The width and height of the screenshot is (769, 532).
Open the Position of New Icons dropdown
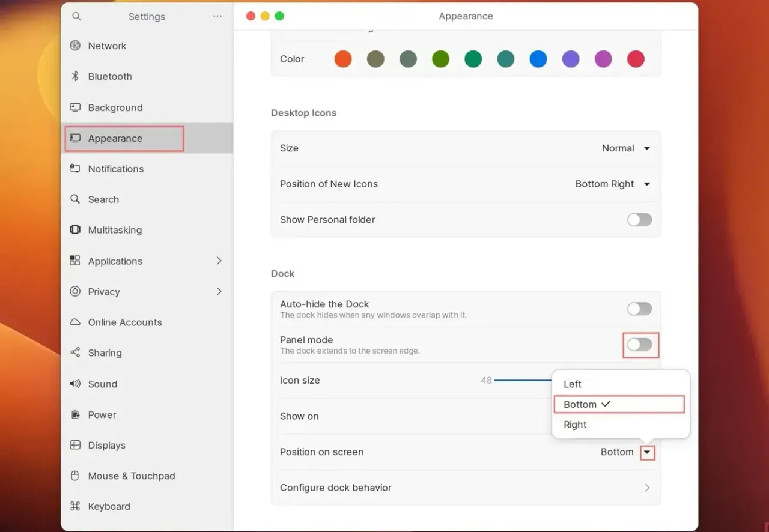613,184
